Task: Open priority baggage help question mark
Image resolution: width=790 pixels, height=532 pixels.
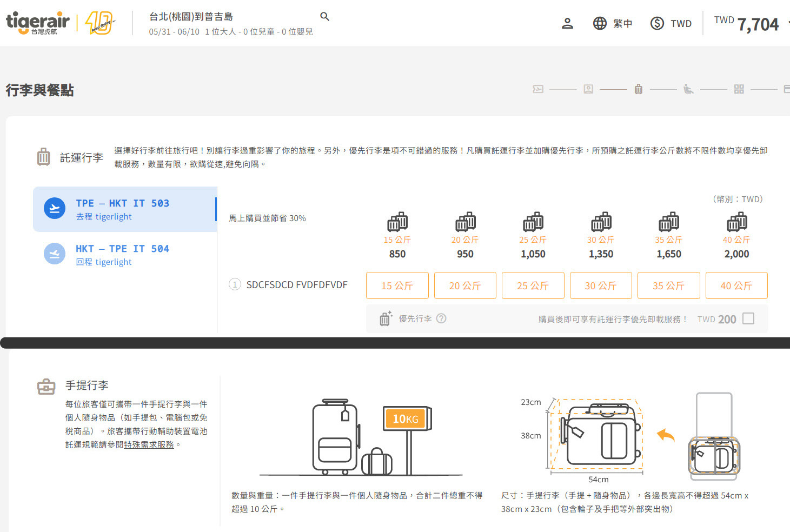Action: point(441,318)
